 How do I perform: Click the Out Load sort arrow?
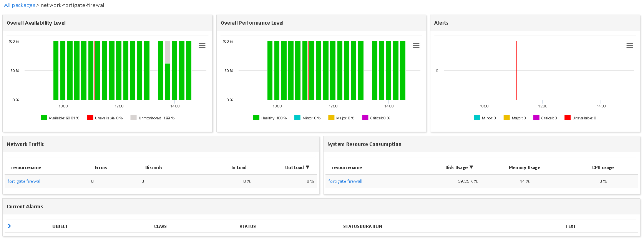tap(307, 167)
